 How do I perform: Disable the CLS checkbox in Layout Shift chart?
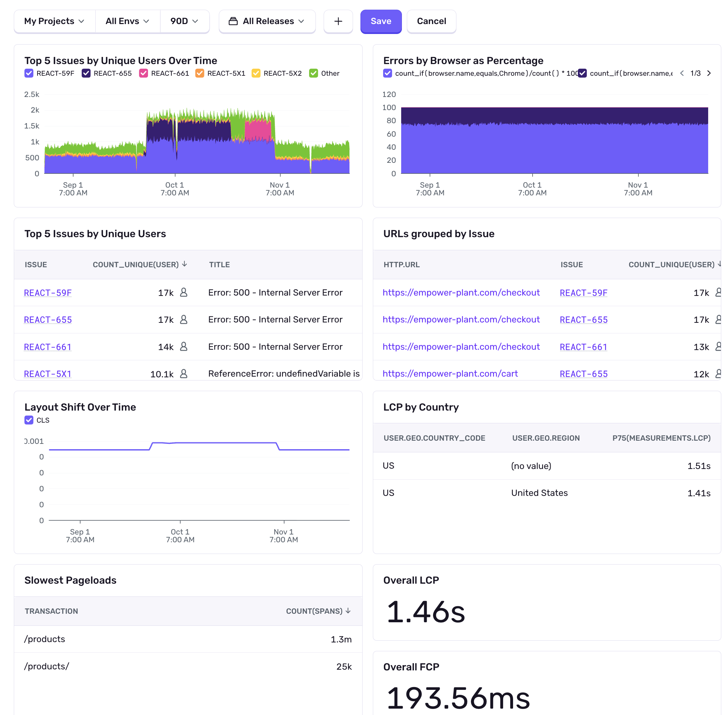29,420
